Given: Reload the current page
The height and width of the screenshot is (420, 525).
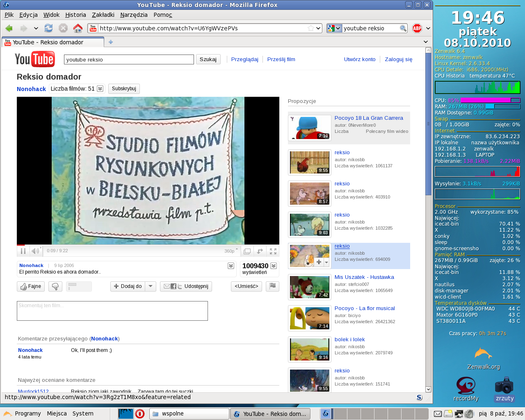Looking at the screenshot, I should (x=48, y=28).
